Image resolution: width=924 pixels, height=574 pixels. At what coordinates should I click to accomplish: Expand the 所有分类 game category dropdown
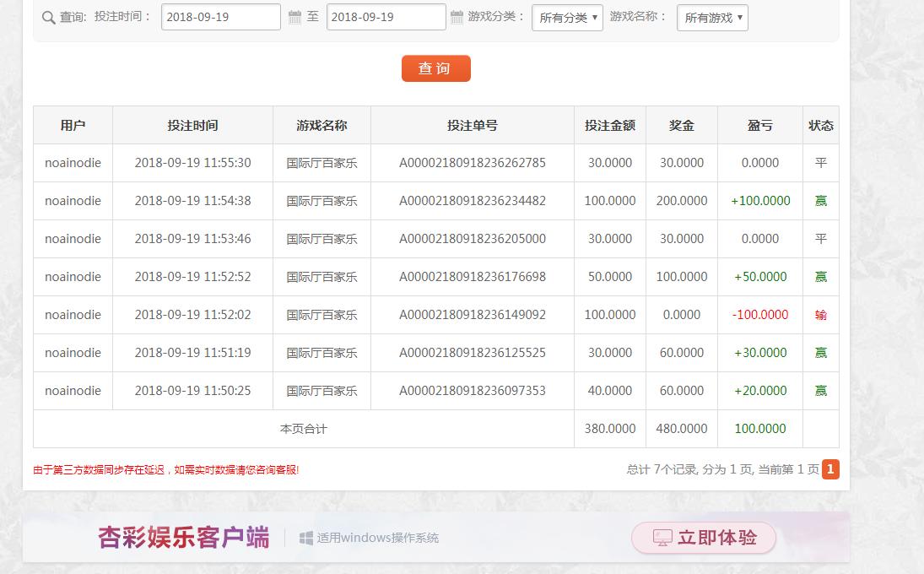pyautogui.click(x=567, y=18)
